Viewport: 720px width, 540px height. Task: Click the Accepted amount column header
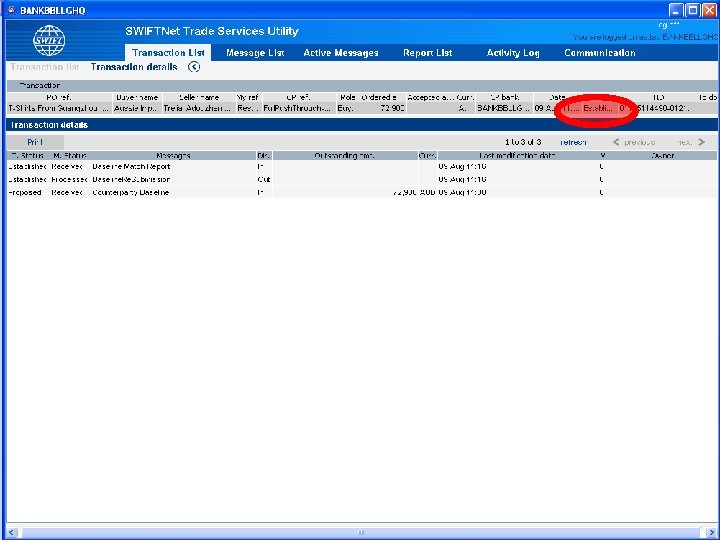(x=431, y=97)
